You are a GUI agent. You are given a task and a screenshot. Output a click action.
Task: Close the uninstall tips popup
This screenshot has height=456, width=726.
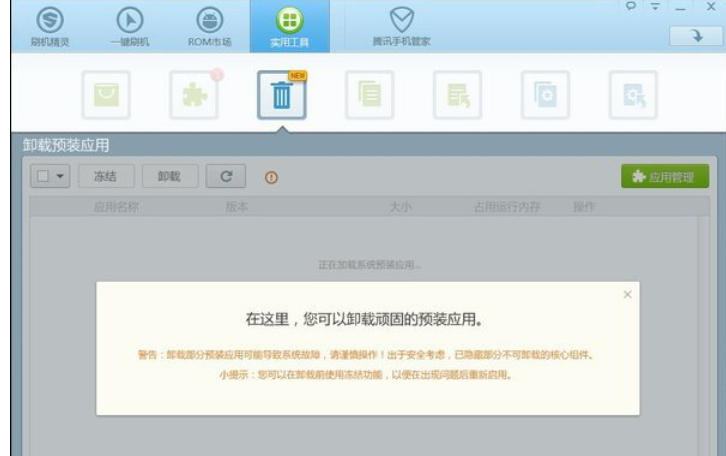click(627, 294)
